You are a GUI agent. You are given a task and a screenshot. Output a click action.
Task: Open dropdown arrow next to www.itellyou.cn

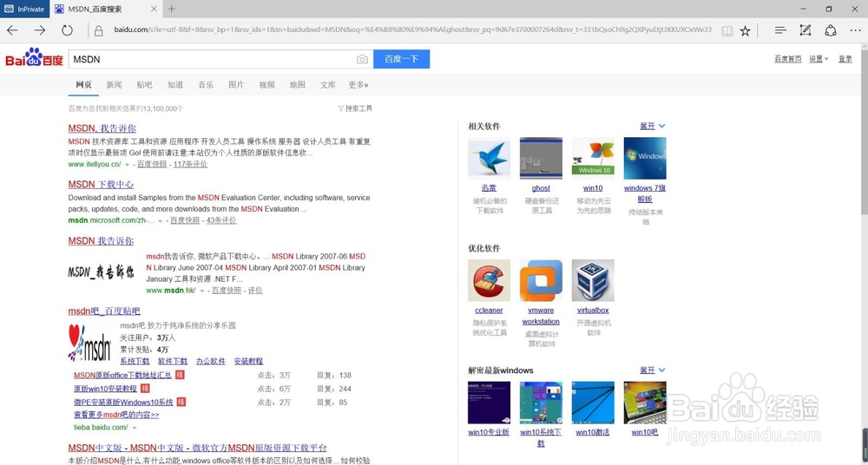(x=128, y=165)
